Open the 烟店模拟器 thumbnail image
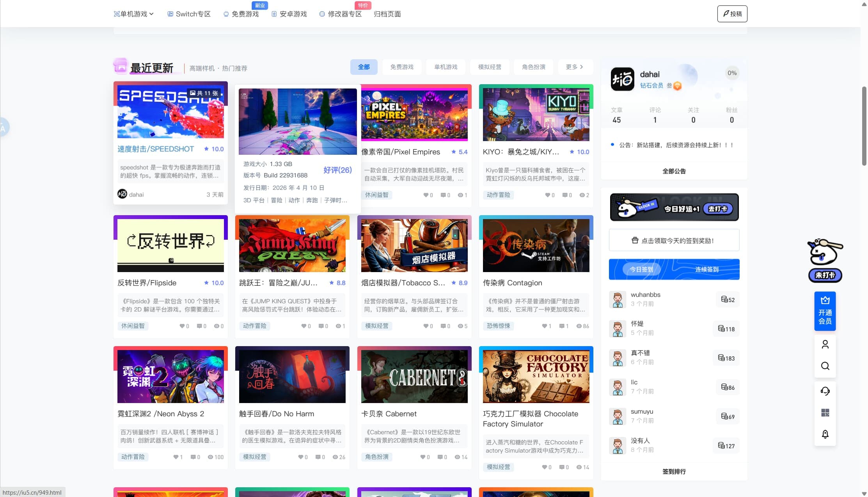 414,246
